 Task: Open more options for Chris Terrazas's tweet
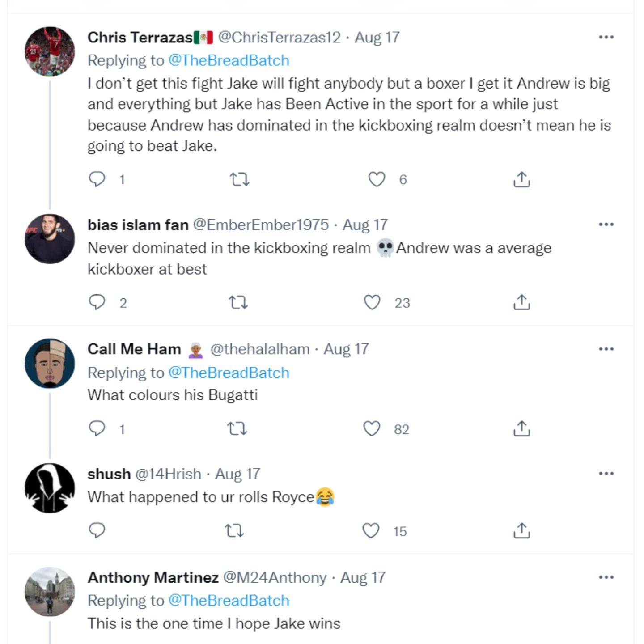pyautogui.click(x=606, y=37)
